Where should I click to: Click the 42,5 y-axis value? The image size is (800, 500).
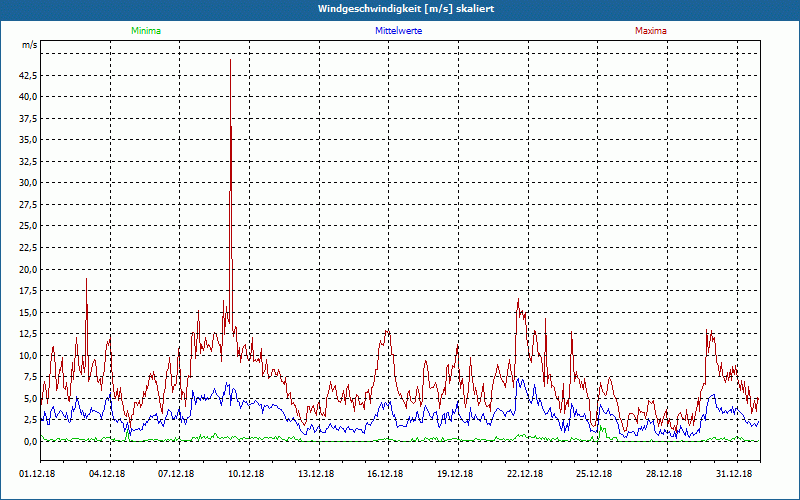tap(28, 76)
